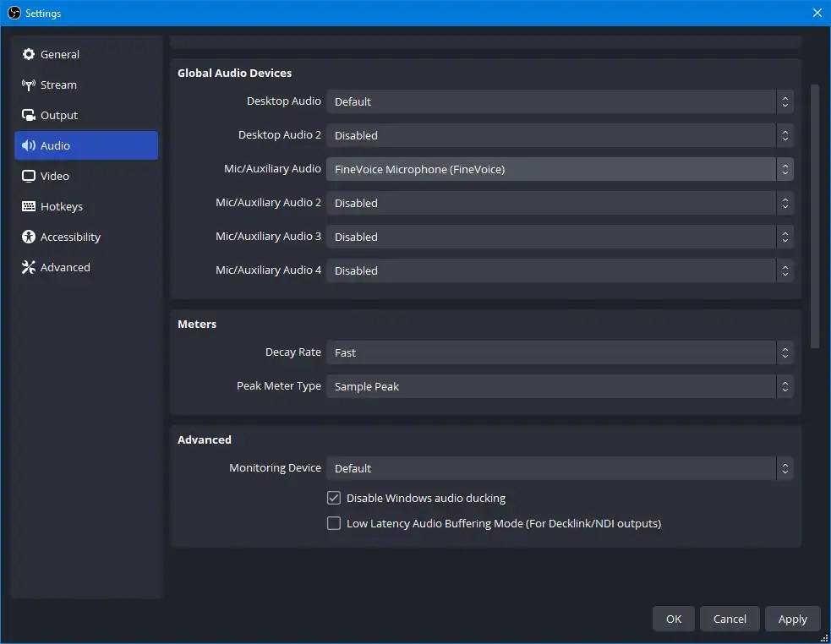
Task: Click the Advanced wrench icon
Action: point(30,267)
